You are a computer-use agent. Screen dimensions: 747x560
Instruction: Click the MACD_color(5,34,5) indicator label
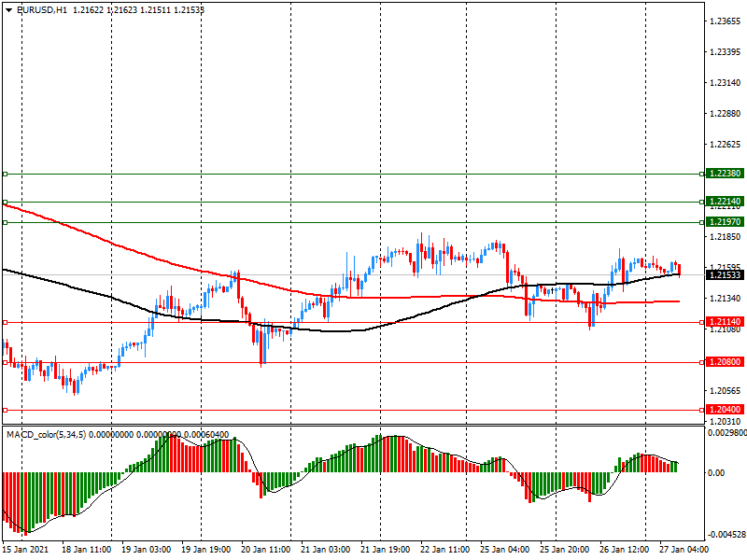(x=46, y=435)
